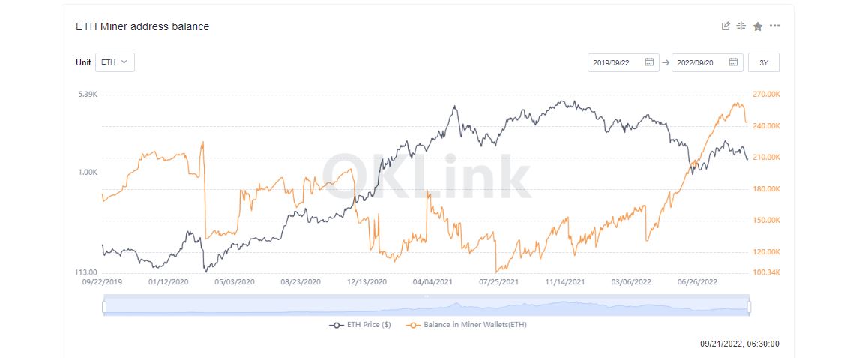Click the left handle of range slider
The width and height of the screenshot is (868, 358).
(x=103, y=306)
